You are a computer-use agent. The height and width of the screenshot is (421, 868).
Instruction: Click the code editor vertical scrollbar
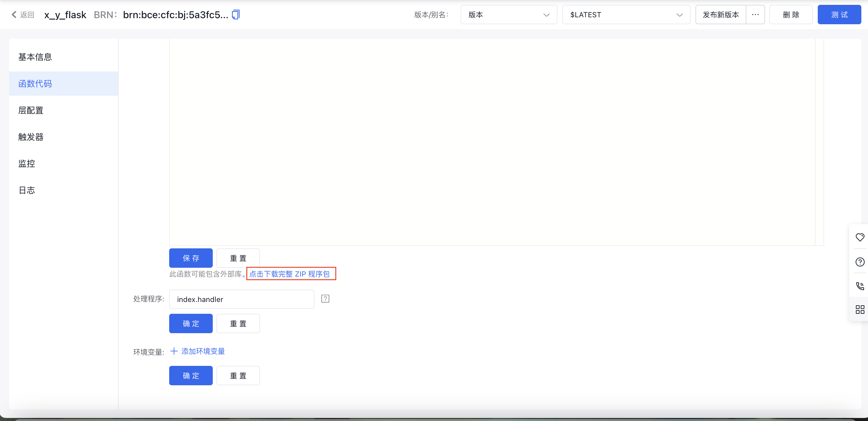pyautogui.click(x=819, y=142)
